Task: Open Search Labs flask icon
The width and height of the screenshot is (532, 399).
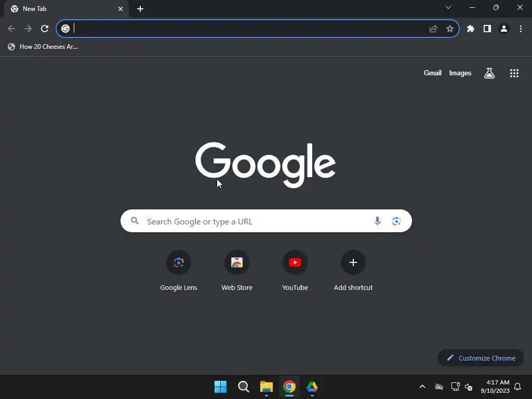Action: coord(489,73)
